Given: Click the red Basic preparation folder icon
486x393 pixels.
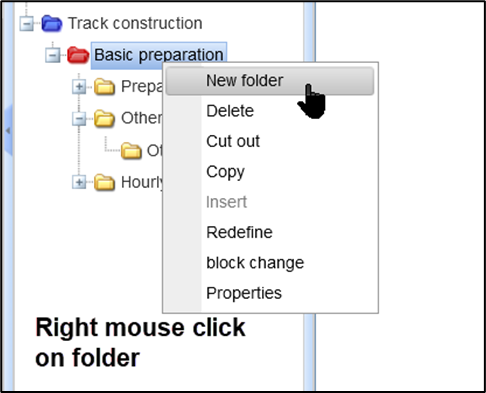Looking at the screenshot, I should [x=78, y=55].
